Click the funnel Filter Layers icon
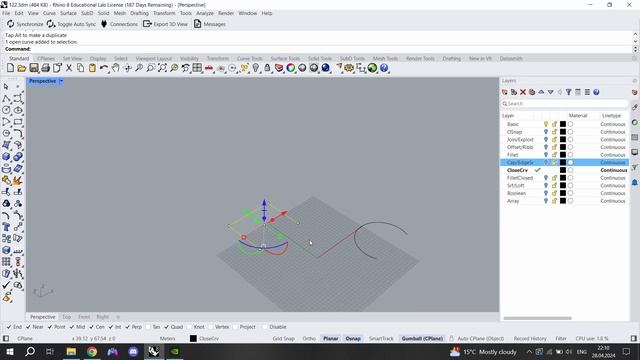 click(569, 92)
